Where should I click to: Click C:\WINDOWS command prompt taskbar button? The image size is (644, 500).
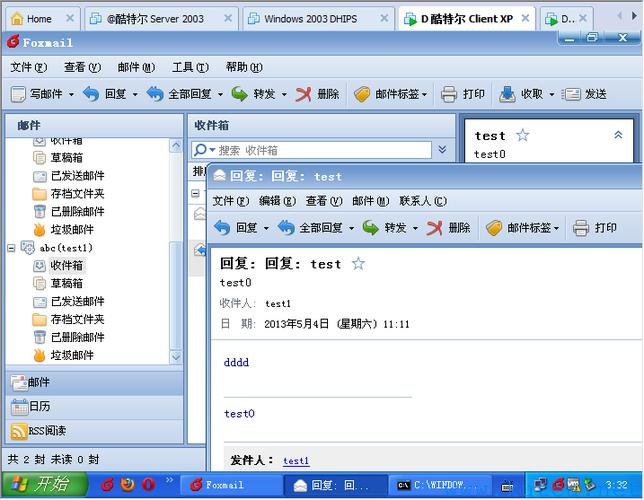pos(439,485)
